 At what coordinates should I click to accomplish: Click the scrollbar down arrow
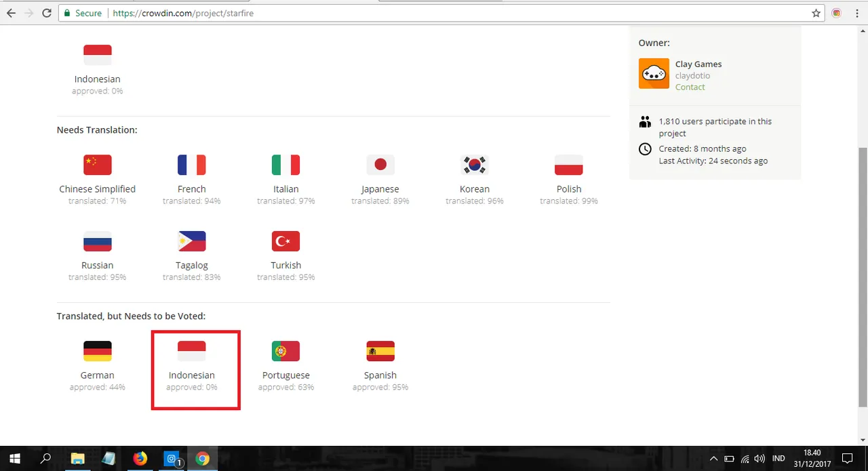pos(863,441)
